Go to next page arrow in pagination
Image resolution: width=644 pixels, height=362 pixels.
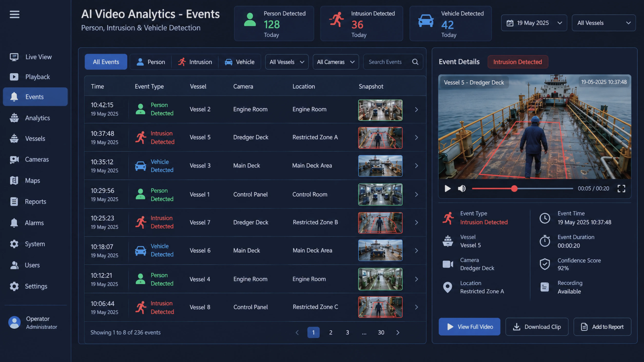[398, 332]
